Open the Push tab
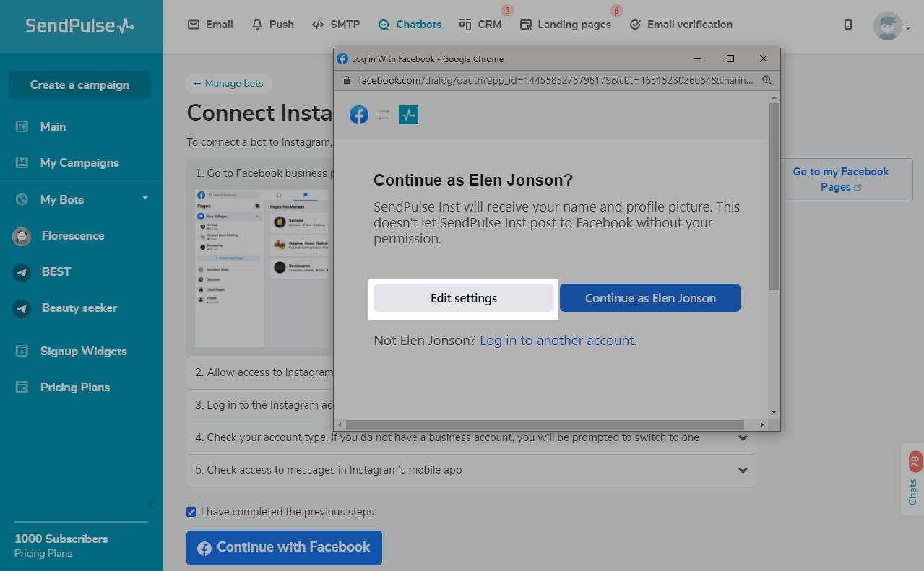The height and width of the screenshot is (571, 924). (x=272, y=25)
